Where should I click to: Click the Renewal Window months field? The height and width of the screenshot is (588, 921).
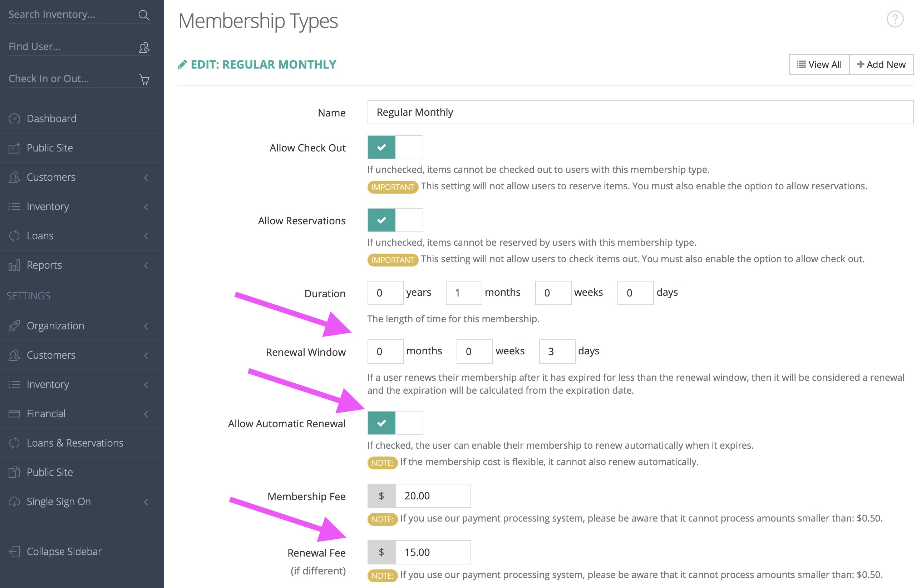click(385, 352)
